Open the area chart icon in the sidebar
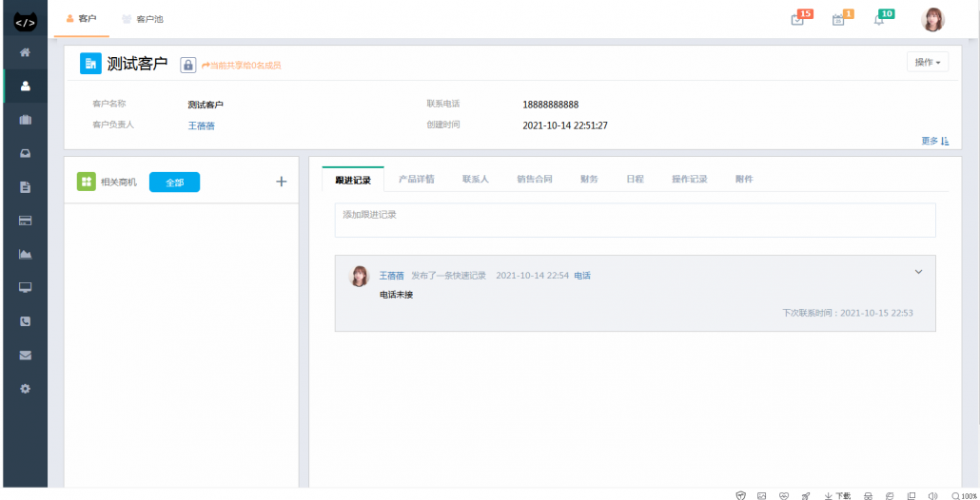Screen dimensions: 980x500 point(25,254)
